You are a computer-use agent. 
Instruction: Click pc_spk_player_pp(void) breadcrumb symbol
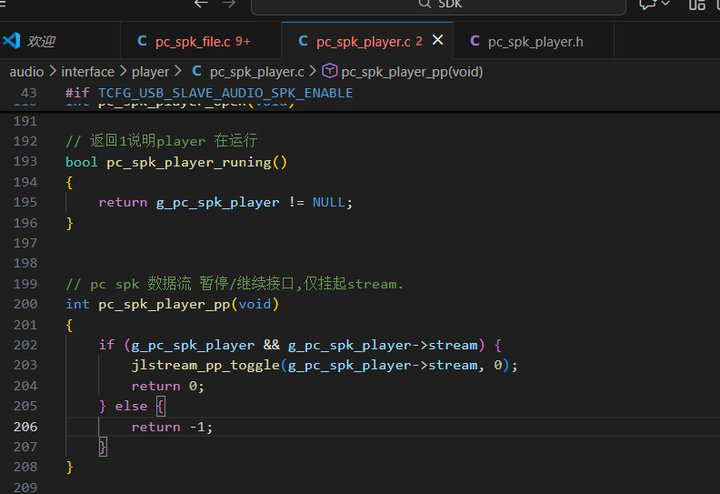tap(412, 72)
